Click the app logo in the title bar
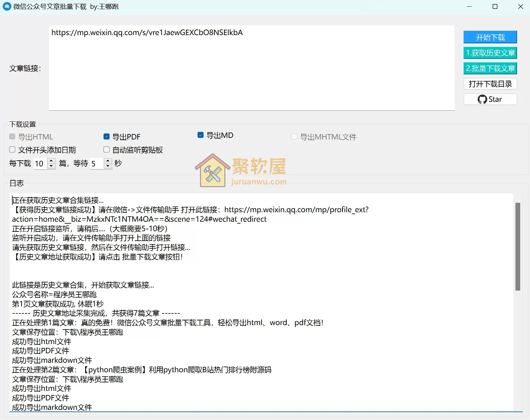530x420 pixels. point(7,6)
